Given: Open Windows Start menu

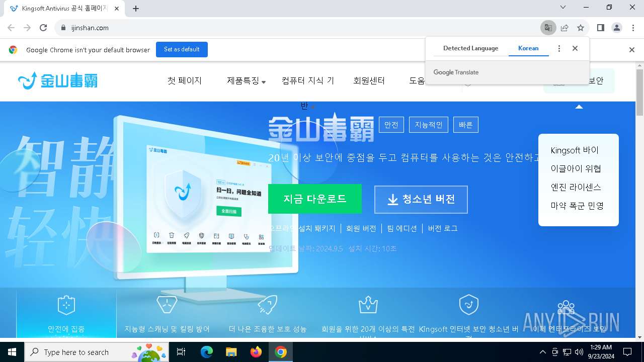Looking at the screenshot, I should 12,352.
